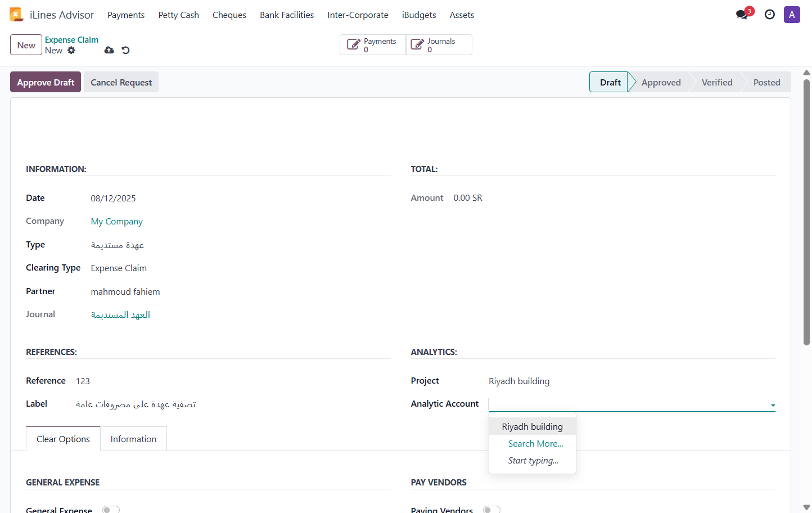Open the Journals smart button
Image resolution: width=812 pixels, height=513 pixels.
click(439, 45)
